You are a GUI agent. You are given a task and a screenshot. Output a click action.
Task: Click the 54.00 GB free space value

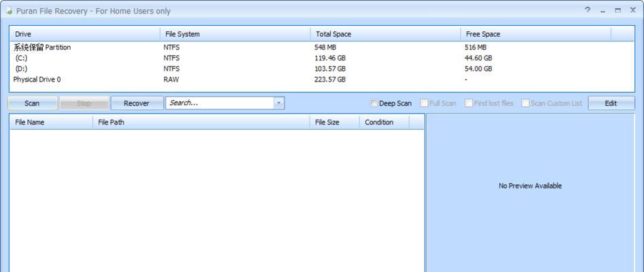click(x=478, y=69)
